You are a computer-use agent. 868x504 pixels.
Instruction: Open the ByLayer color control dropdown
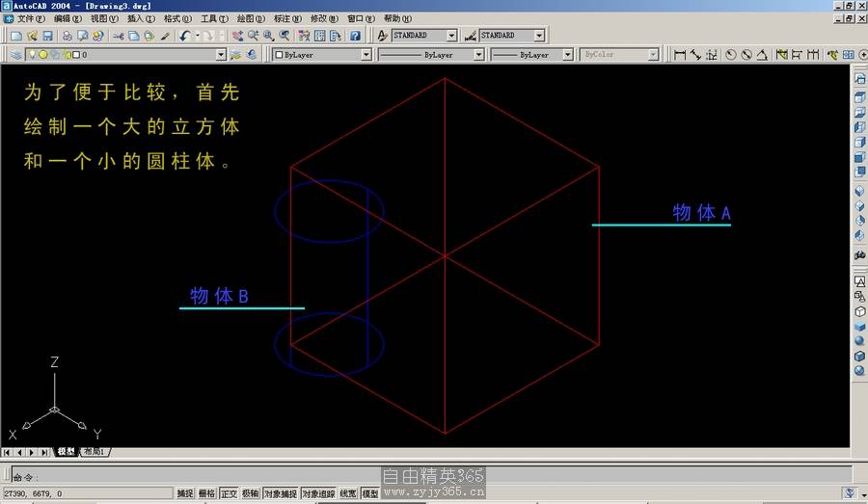366,55
